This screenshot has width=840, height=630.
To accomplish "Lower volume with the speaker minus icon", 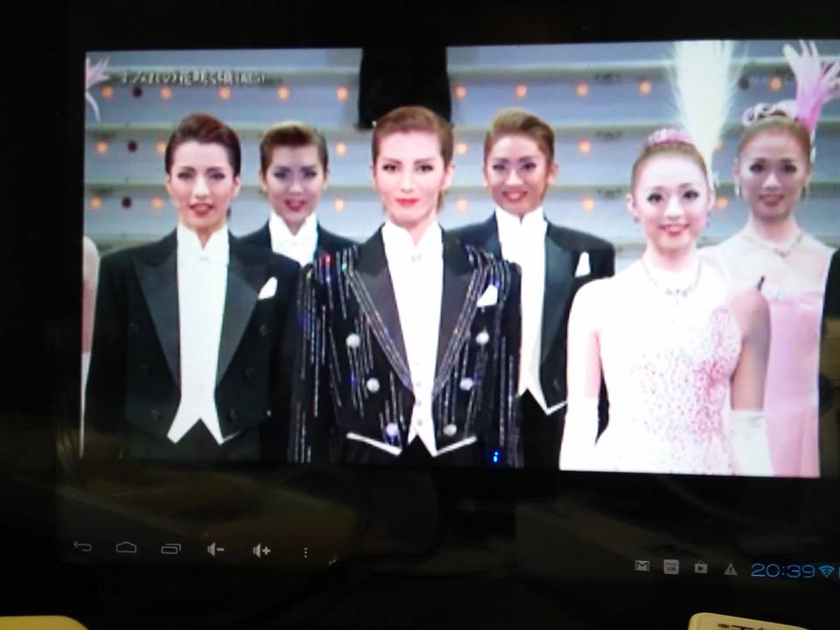I will point(215,549).
